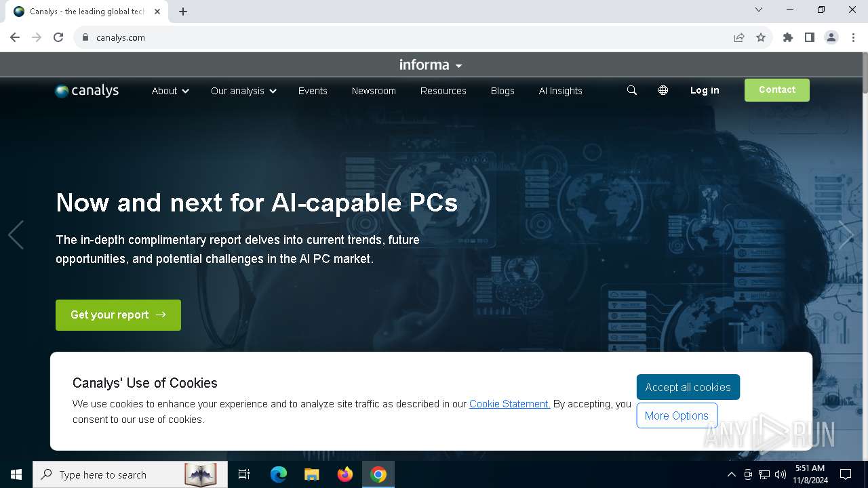View site information lock icon
Viewport: 868px width, 488px height.
[85, 37]
